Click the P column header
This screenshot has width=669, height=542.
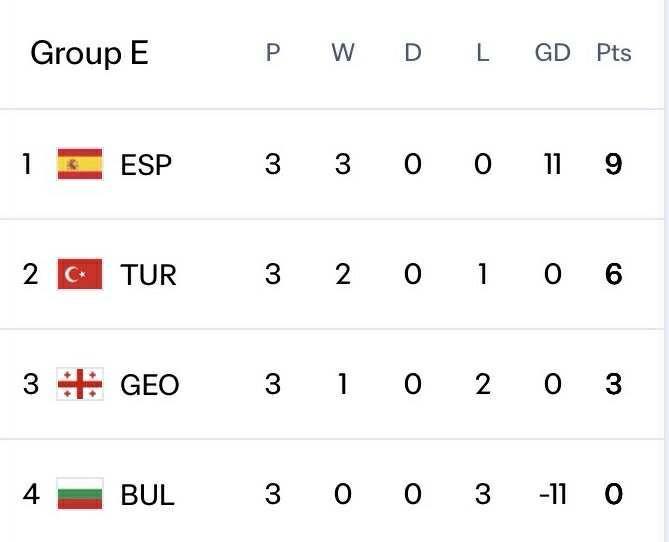[273, 53]
